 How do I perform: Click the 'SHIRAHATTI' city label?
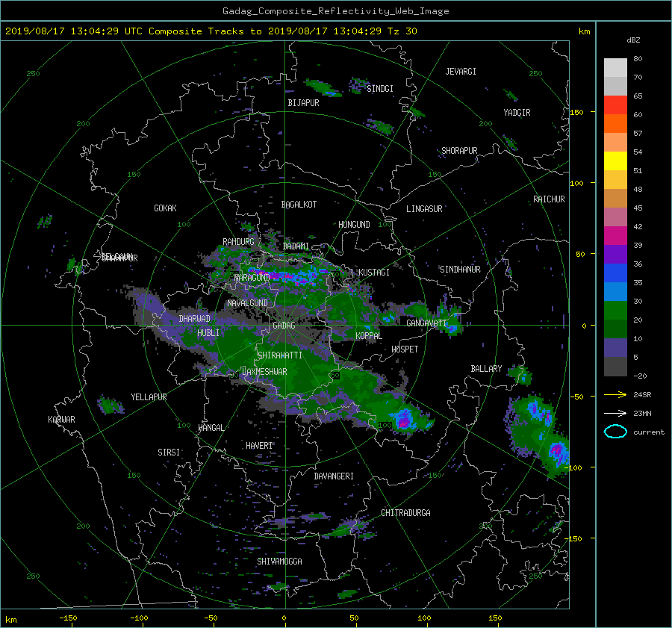pos(280,355)
